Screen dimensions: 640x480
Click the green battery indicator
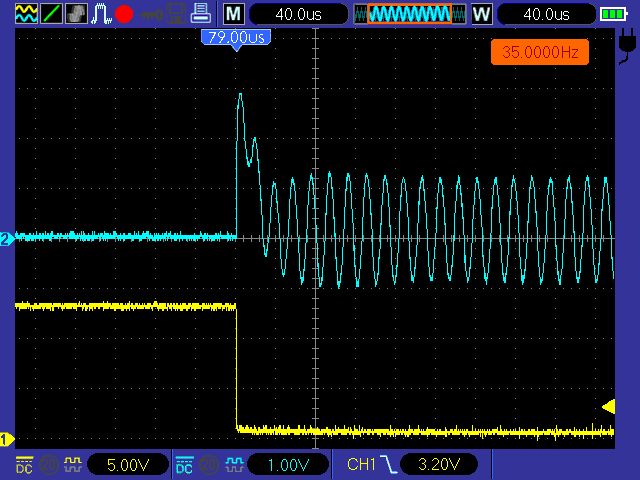[x=613, y=14]
